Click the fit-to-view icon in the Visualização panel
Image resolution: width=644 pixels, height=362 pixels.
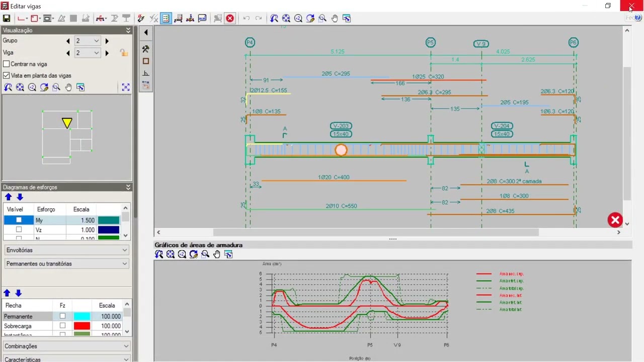(126, 87)
